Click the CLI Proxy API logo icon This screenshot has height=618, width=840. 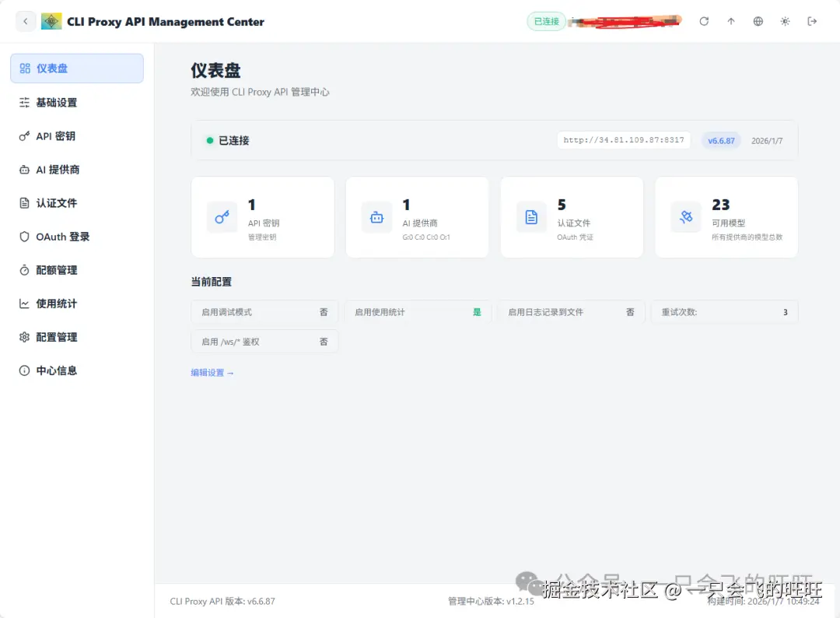[x=51, y=22]
